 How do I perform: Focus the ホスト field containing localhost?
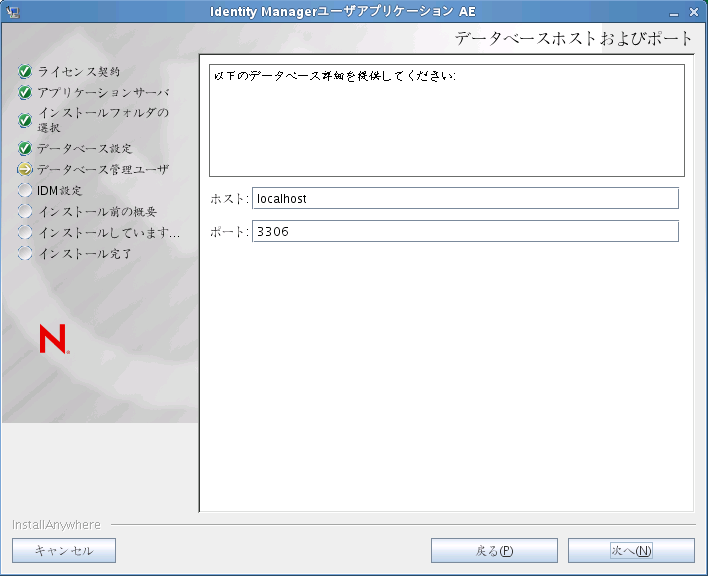(465, 198)
